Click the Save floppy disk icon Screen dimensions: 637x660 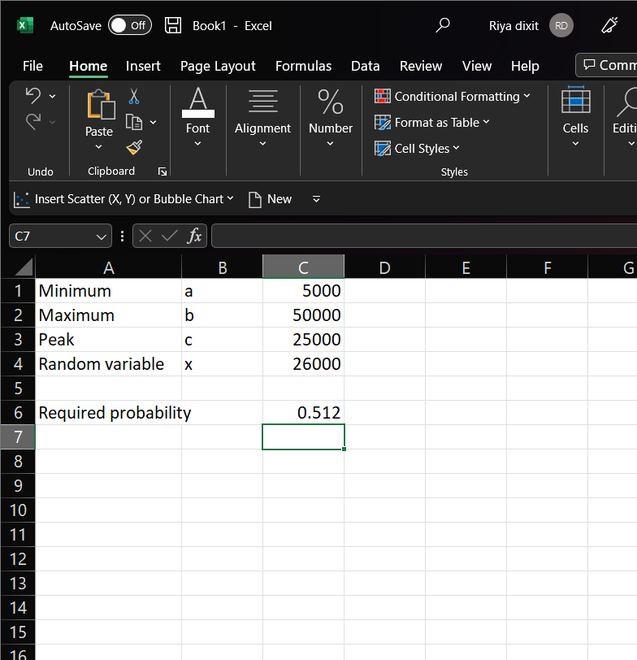[x=173, y=25]
